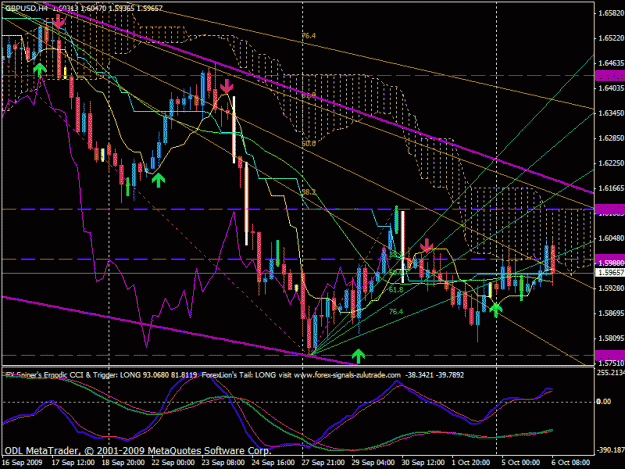The height and width of the screenshot is (469, 625).
Task: Click the orange 76.4 Fibonacci label
Action: [x=309, y=36]
